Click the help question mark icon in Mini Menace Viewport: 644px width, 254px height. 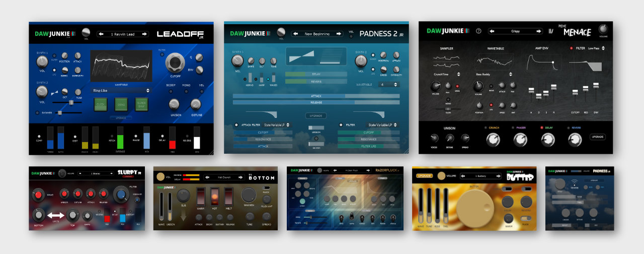(478, 31)
